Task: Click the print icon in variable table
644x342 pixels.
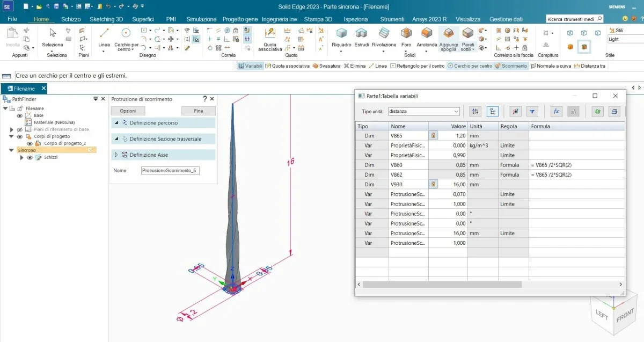Action: [614, 111]
